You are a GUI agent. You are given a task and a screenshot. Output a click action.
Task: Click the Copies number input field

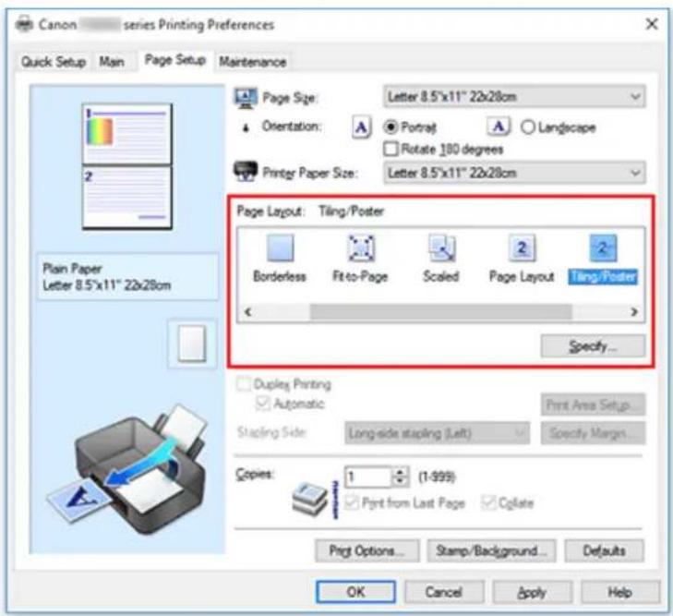(x=369, y=477)
